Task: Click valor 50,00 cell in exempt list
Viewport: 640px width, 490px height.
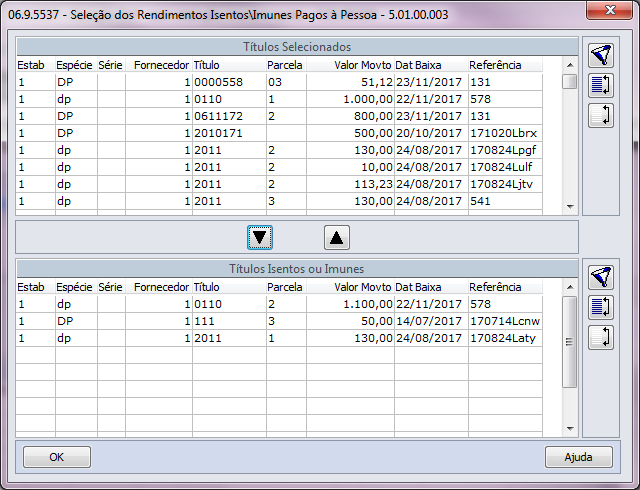Action: point(350,321)
